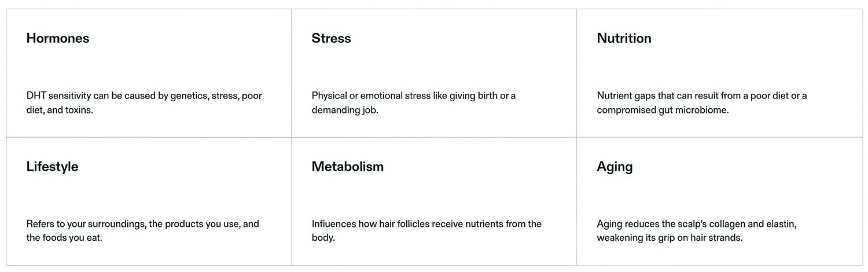Click the word 'body.' in the Metabolism card
The height and width of the screenshot is (272, 868).
pyautogui.click(x=323, y=238)
